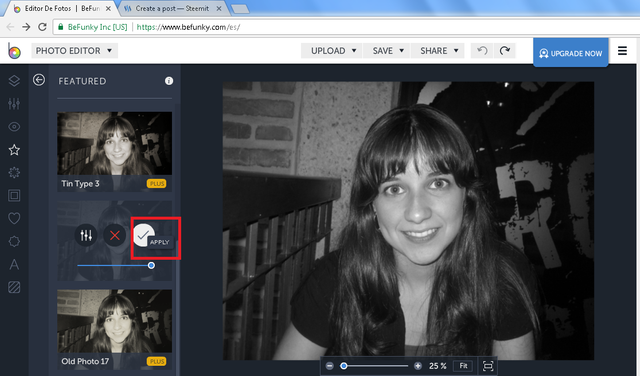
Task: Undo the last edit
Action: (482, 51)
